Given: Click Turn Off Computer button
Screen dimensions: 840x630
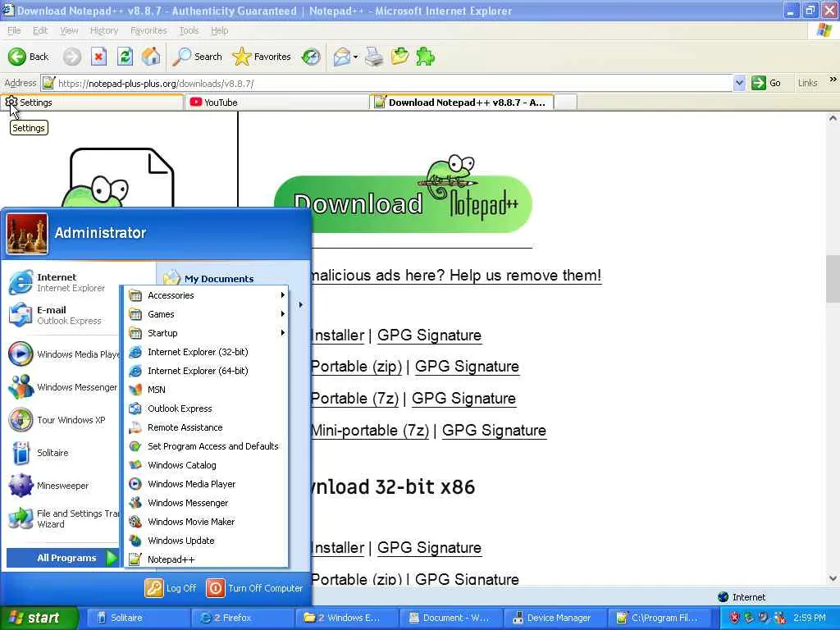Looking at the screenshot, I should (254, 588).
